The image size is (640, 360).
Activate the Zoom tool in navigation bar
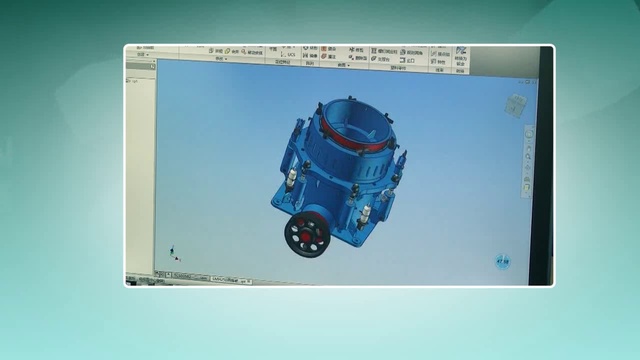[x=528, y=157]
